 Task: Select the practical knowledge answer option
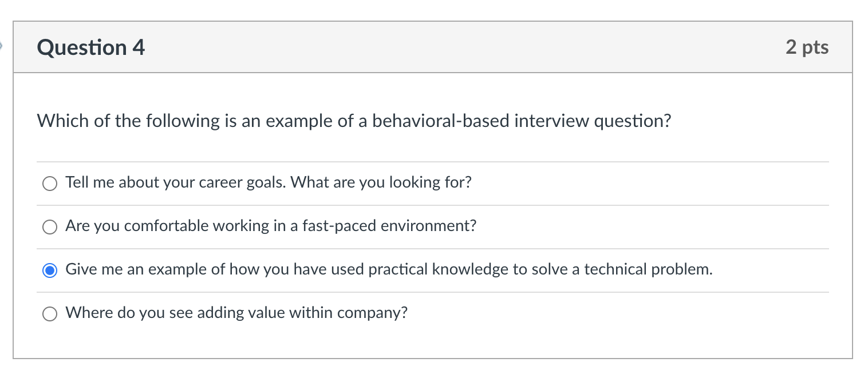(x=50, y=269)
